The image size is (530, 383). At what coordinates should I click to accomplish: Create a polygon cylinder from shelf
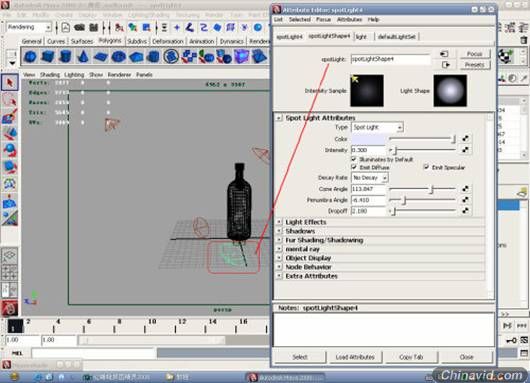click(x=65, y=56)
